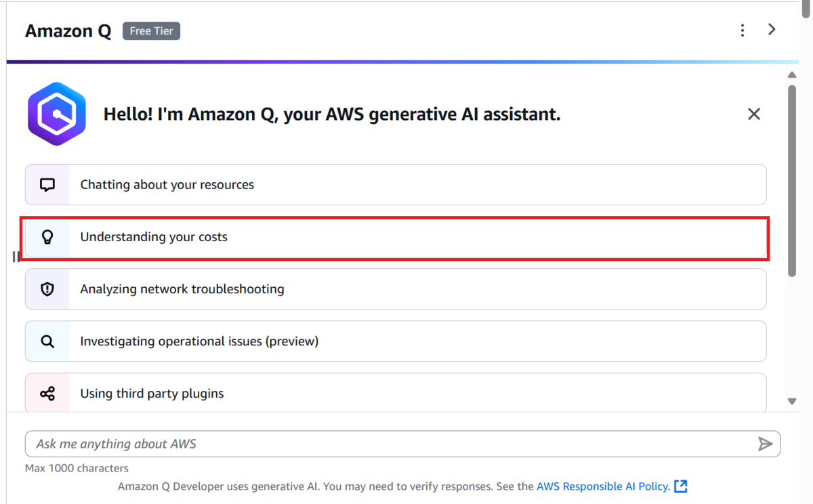Choose Investigating operational issues (preview)
Screen dimensions: 813x504
pos(396,341)
